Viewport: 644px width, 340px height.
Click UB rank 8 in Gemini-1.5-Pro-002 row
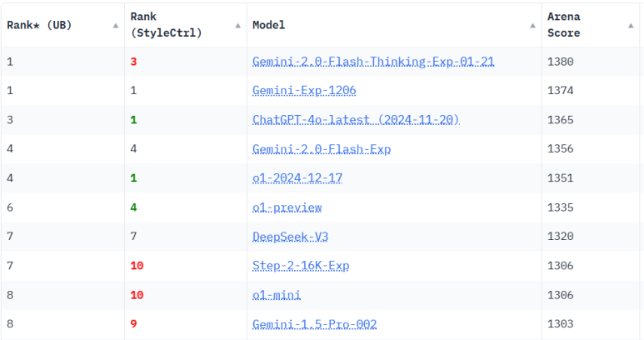(x=10, y=324)
